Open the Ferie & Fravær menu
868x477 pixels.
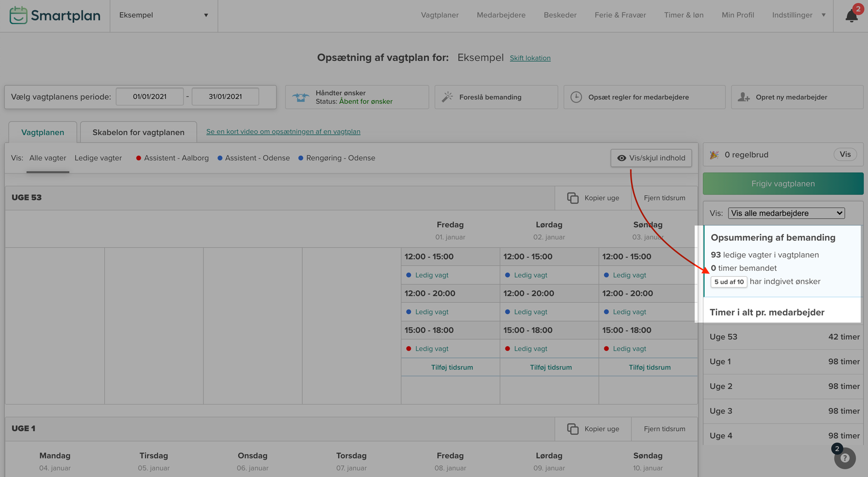(620, 15)
